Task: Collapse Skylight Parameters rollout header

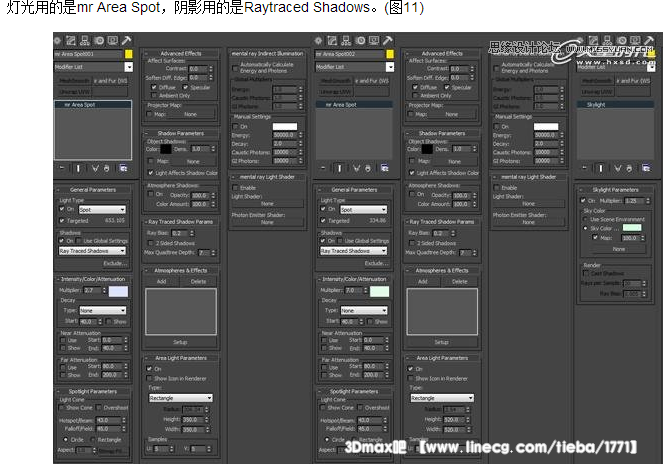Action: (x=615, y=190)
